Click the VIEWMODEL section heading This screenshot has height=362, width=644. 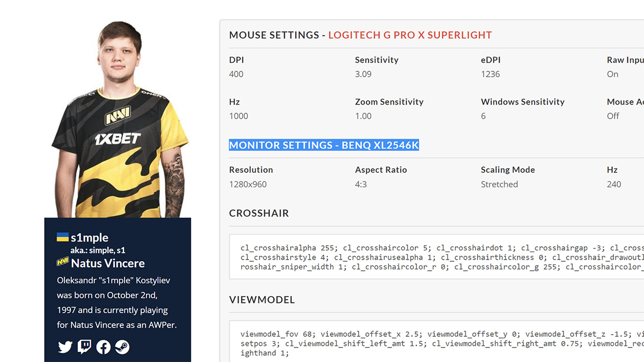click(262, 300)
